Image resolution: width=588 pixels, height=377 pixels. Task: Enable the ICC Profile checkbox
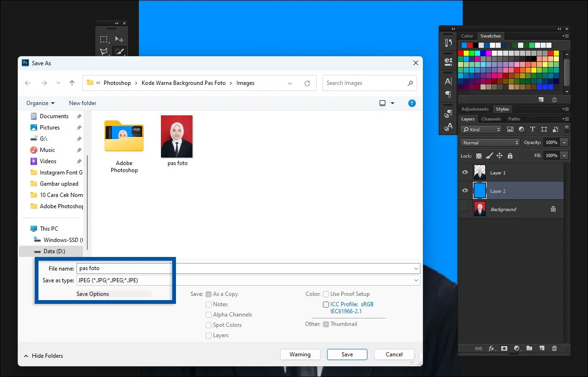tap(326, 305)
